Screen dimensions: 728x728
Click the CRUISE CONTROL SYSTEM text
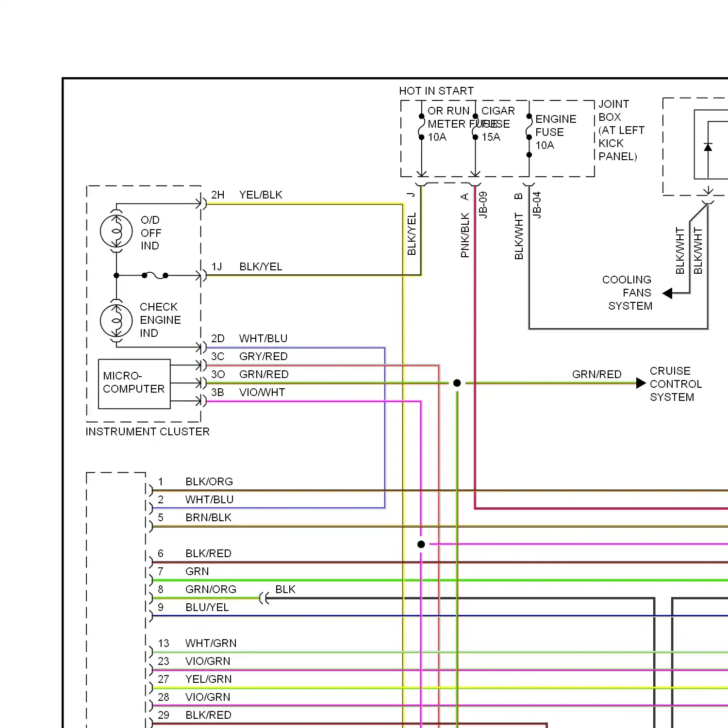tap(676, 384)
